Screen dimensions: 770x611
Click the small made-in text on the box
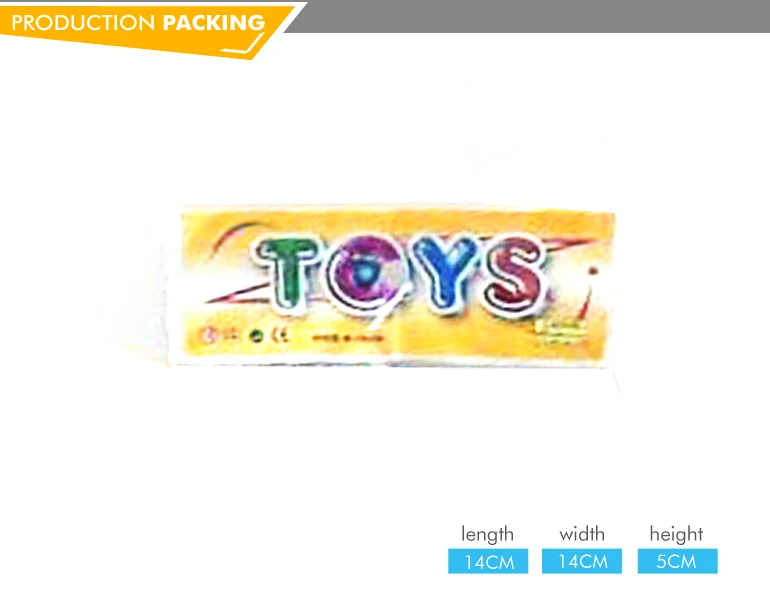347,338
